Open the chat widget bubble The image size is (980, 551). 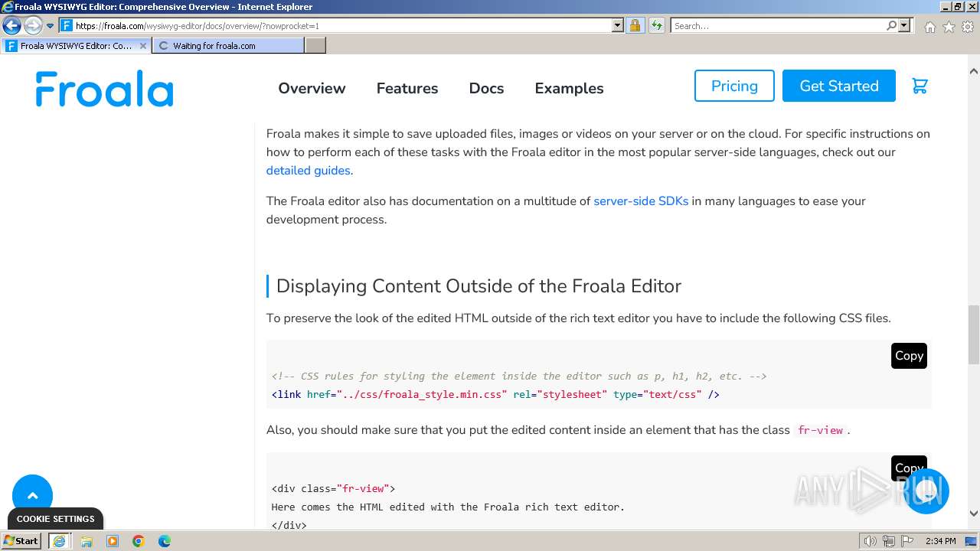[926, 491]
